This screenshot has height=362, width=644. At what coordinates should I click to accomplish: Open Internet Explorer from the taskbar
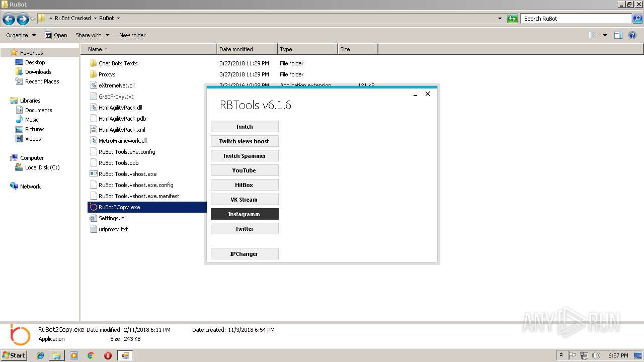point(40,355)
